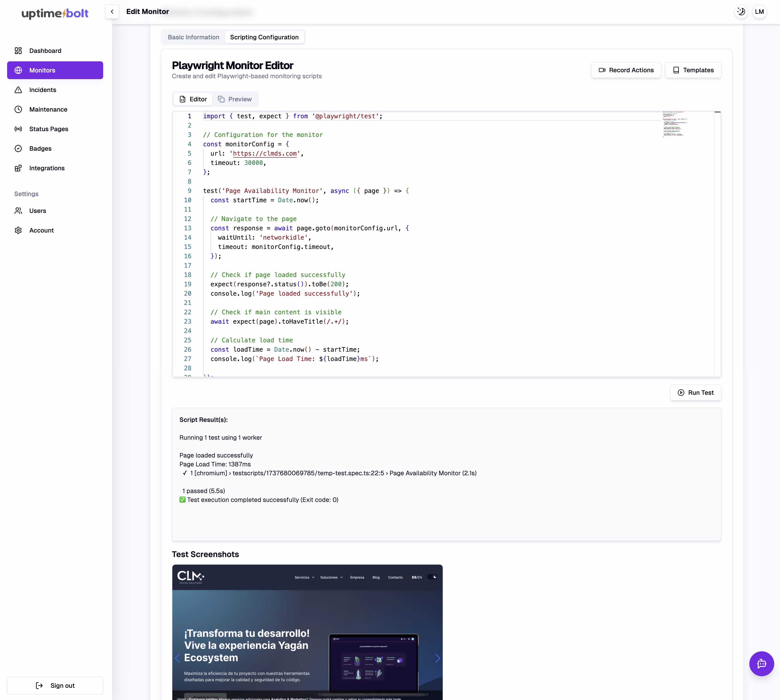
Task: Toggle dark mode switch in site screenshot
Action: 432,577
